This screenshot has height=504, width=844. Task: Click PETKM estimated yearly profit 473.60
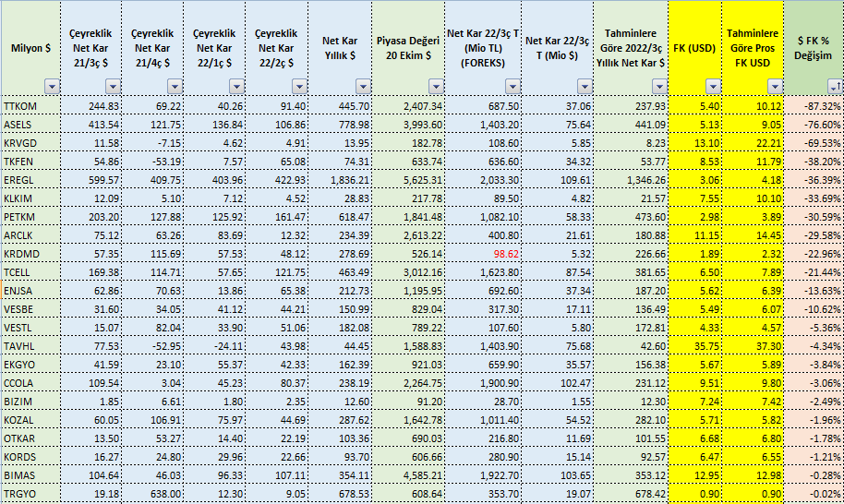click(x=631, y=217)
